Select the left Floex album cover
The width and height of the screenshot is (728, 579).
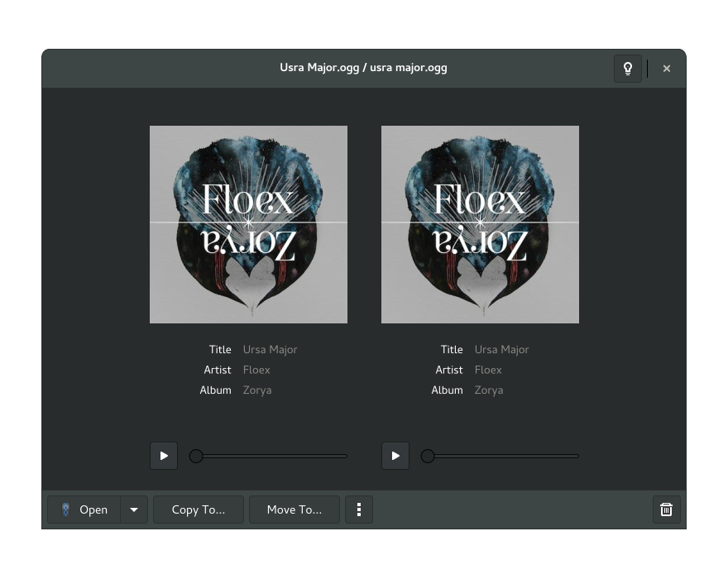coord(248,225)
